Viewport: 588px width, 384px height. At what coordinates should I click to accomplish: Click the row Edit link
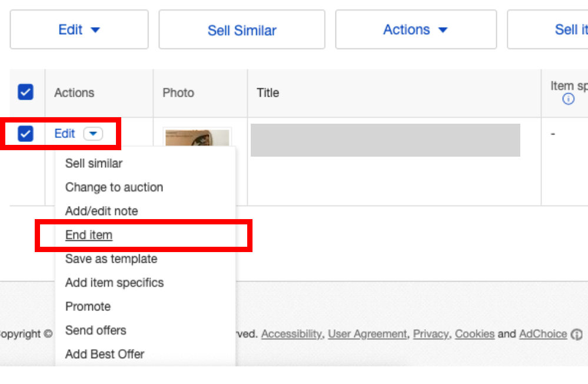pos(65,134)
